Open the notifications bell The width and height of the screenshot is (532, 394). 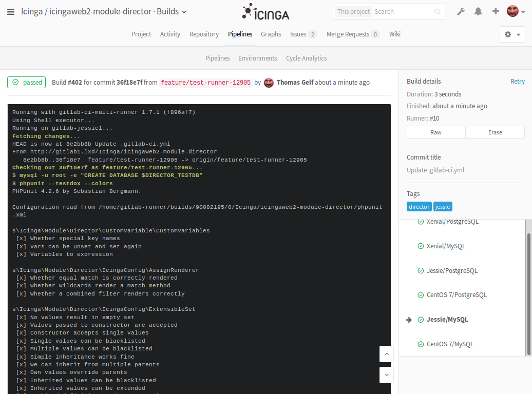point(478,11)
